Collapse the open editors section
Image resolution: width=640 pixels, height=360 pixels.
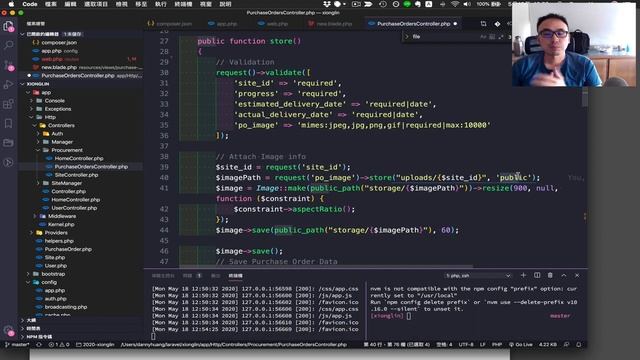tap(22, 34)
